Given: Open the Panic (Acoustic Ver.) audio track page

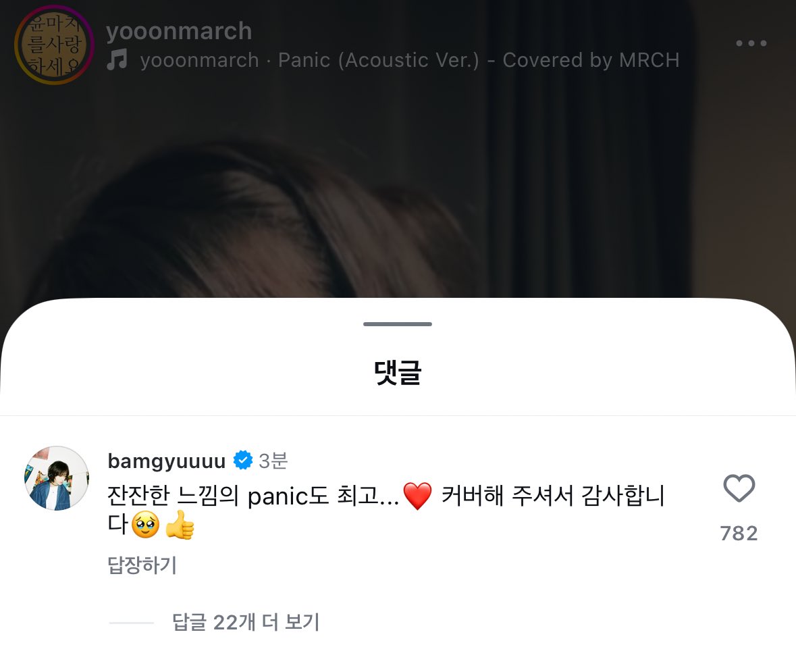Looking at the screenshot, I should 410,60.
